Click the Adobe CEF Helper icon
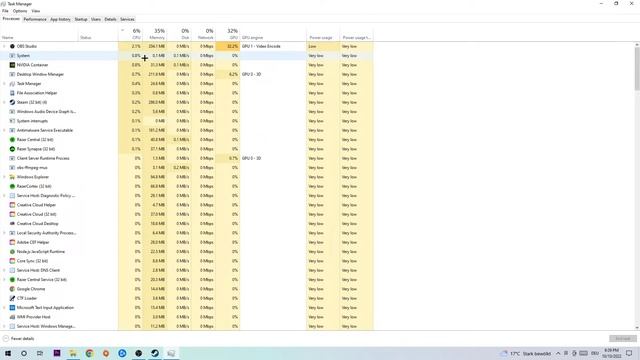Image resolution: width=640 pixels, height=360 pixels. [x=12, y=242]
